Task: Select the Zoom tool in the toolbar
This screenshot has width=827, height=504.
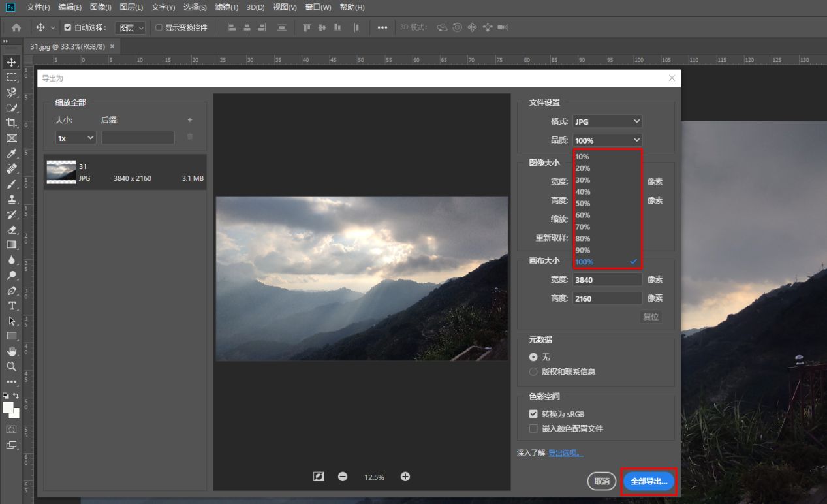Action: coord(12,367)
